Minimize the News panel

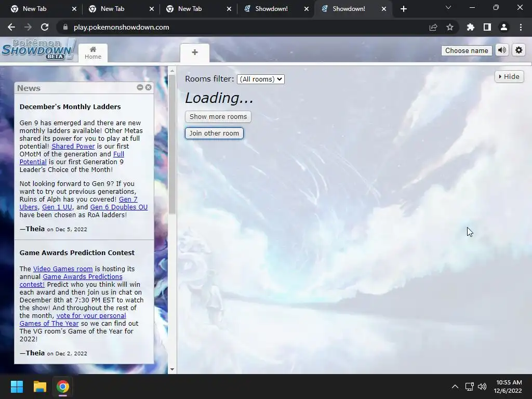tap(140, 87)
